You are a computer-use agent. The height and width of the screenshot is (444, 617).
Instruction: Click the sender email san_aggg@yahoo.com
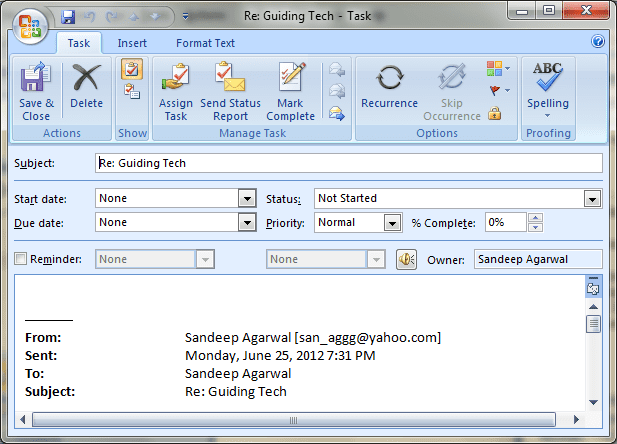click(368, 337)
